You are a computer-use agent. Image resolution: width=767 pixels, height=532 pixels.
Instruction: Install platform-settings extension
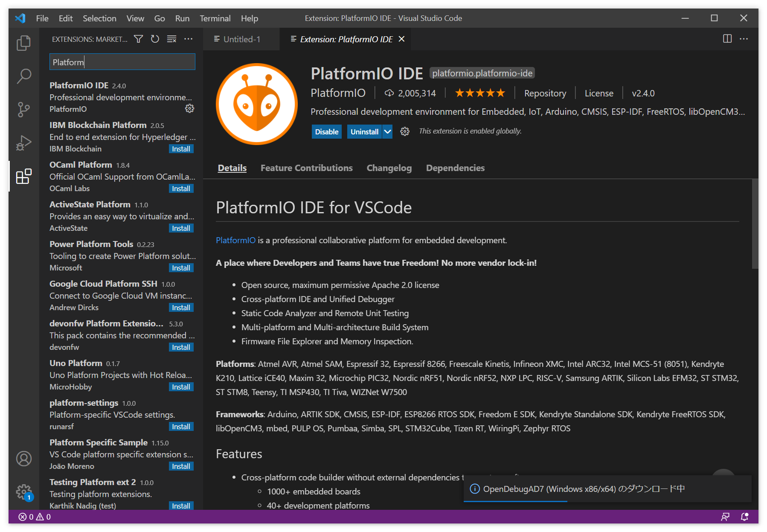[181, 427]
